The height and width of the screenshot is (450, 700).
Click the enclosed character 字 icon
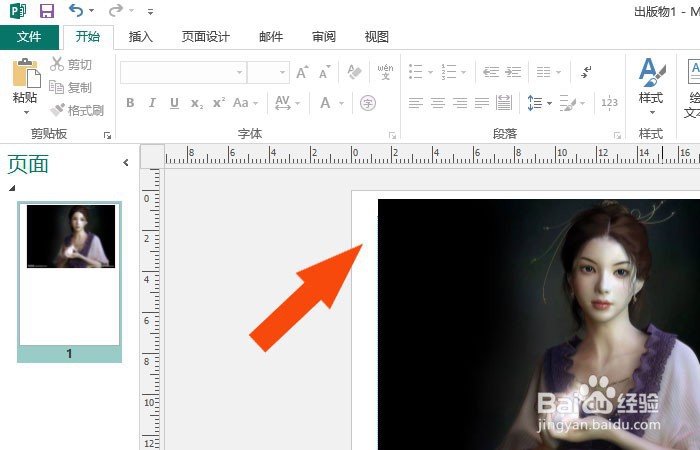click(x=368, y=104)
